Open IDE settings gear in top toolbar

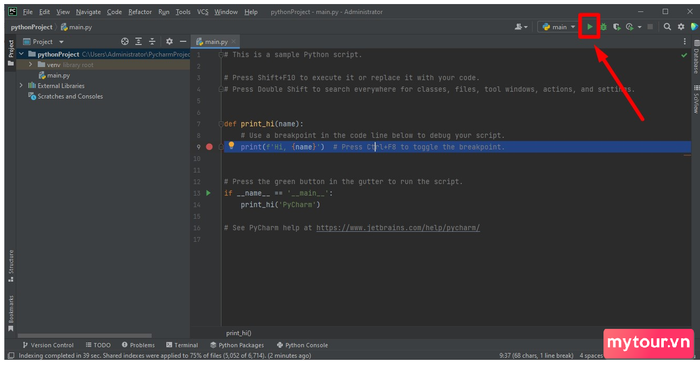click(x=681, y=27)
